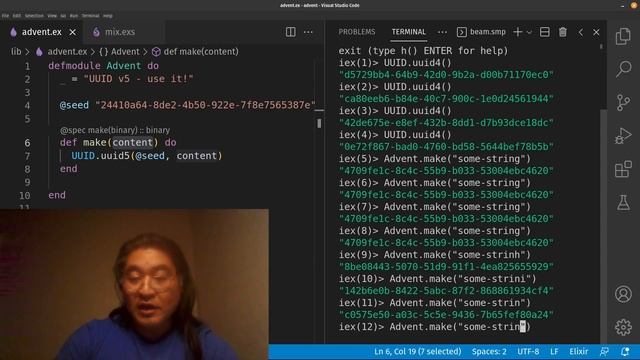Click terminal line iex(12) Advent.make input

coord(434,327)
